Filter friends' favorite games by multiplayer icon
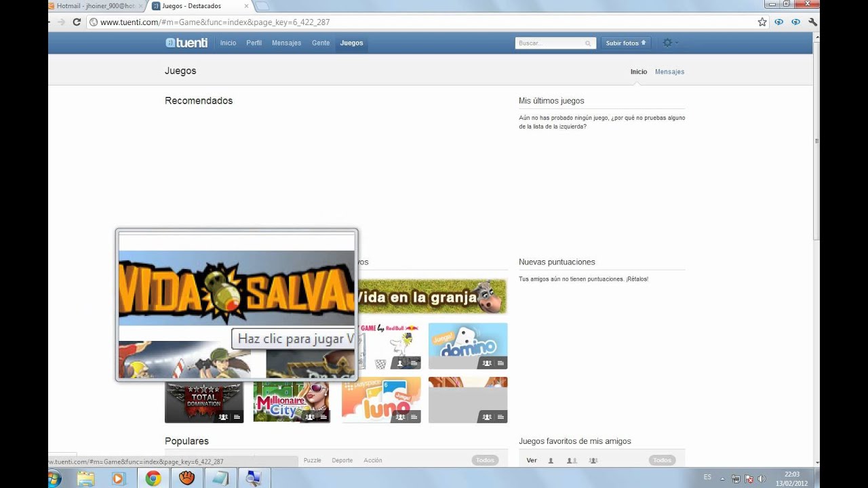Screen dimensions: 868x488 point(593,461)
